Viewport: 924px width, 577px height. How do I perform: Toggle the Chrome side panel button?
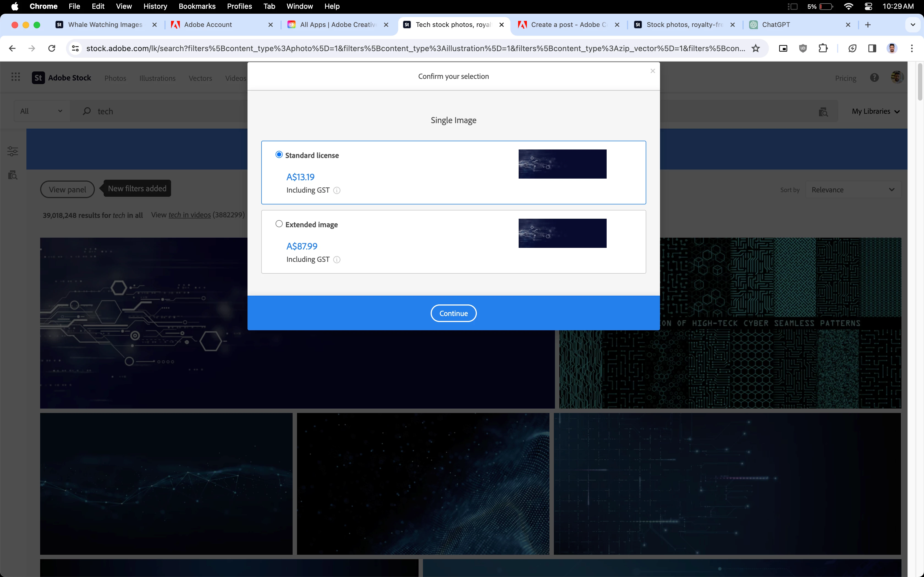point(872,48)
